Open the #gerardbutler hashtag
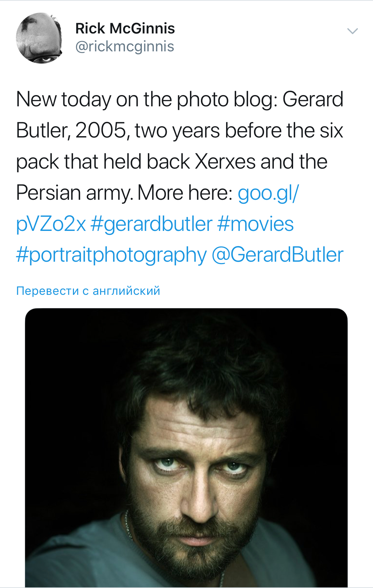Viewport: 373px width, 588px height. point(151,224)
